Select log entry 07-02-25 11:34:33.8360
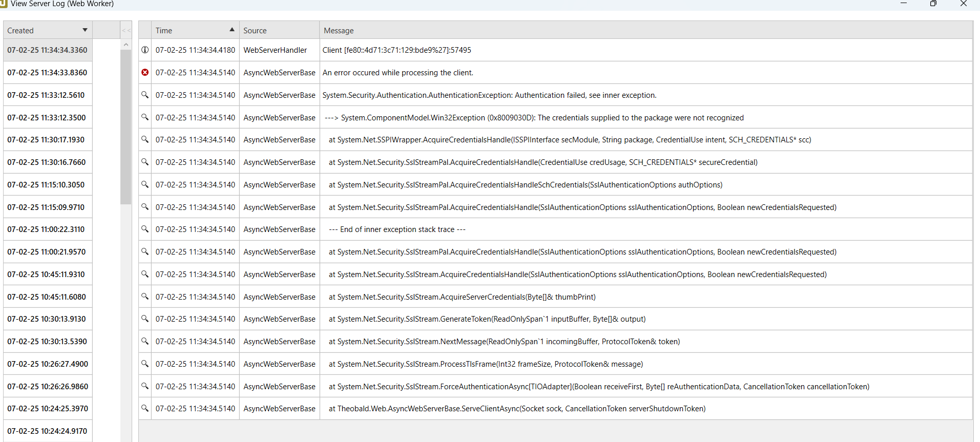 pyautogui.click(x=47, y=73)
